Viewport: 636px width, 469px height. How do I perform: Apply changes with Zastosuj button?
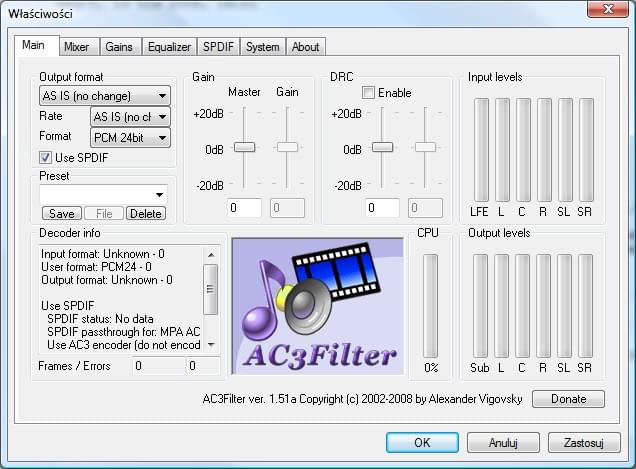point(584,442)
